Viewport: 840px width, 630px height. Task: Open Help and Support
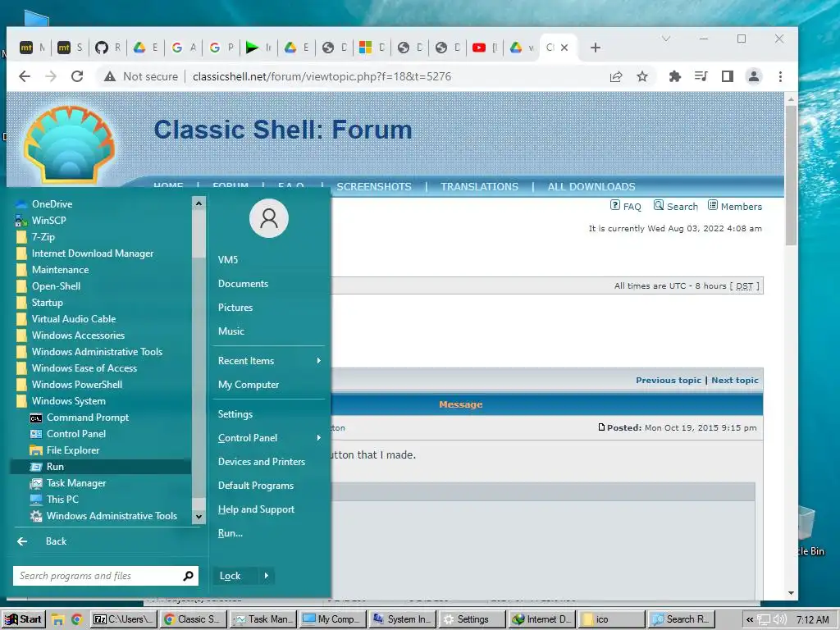256,509
